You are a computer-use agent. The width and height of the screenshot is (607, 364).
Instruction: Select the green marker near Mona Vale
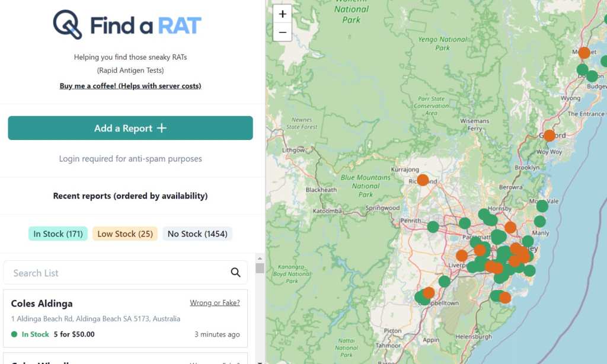click(542, 206)
